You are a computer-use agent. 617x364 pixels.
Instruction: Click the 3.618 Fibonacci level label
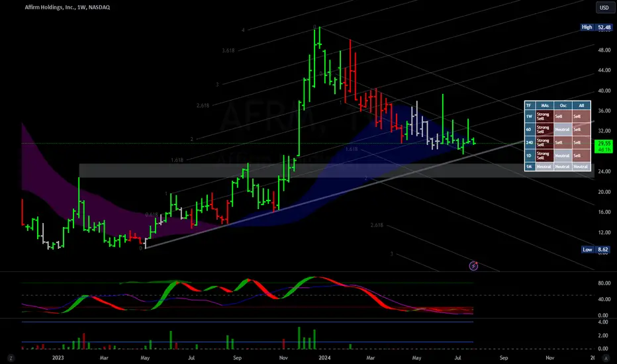pyautogui.click(x=228, y=50)
